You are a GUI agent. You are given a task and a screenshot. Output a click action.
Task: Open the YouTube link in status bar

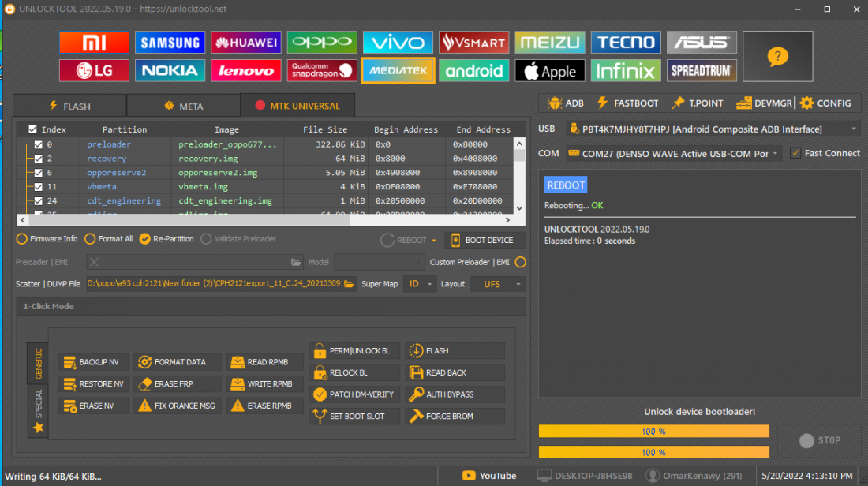pyautogui.click(x=489, y=476)
